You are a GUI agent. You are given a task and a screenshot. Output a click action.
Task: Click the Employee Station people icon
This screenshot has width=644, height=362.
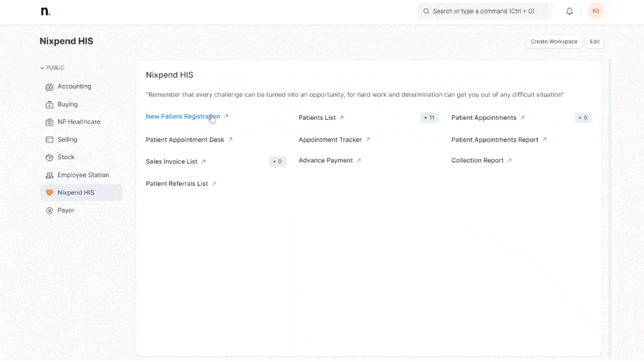(50, 175)
